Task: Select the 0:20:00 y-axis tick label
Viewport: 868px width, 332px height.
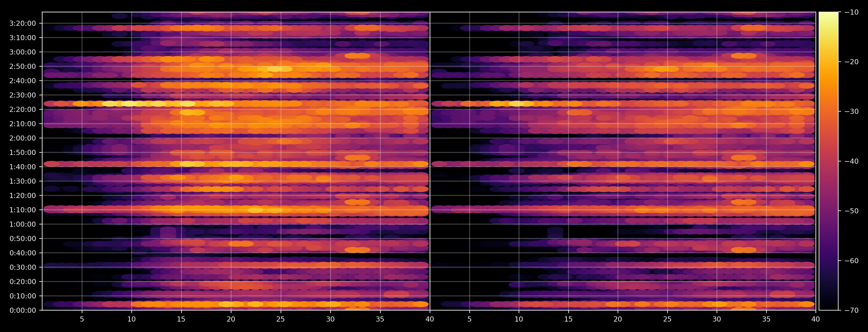Action: tap(23, 282)
